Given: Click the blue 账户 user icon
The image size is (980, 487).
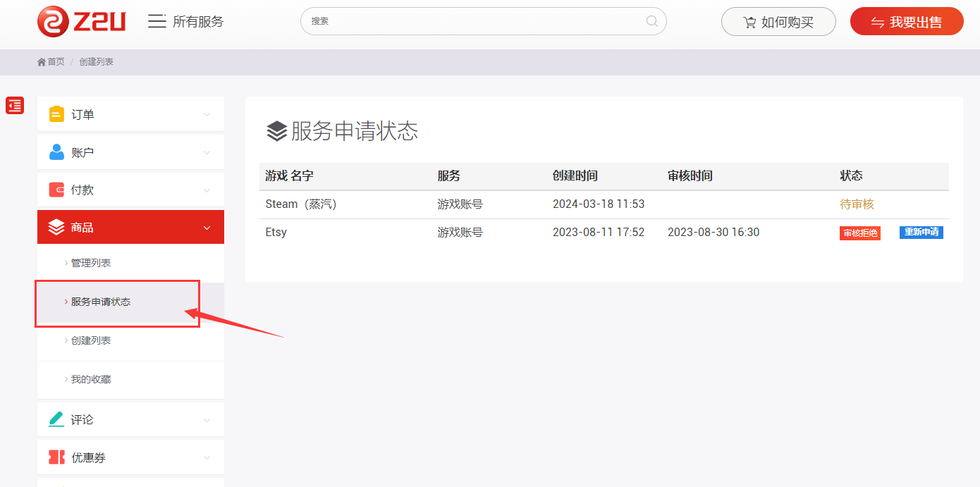Looking at the screenshot, I should [56, 152].
